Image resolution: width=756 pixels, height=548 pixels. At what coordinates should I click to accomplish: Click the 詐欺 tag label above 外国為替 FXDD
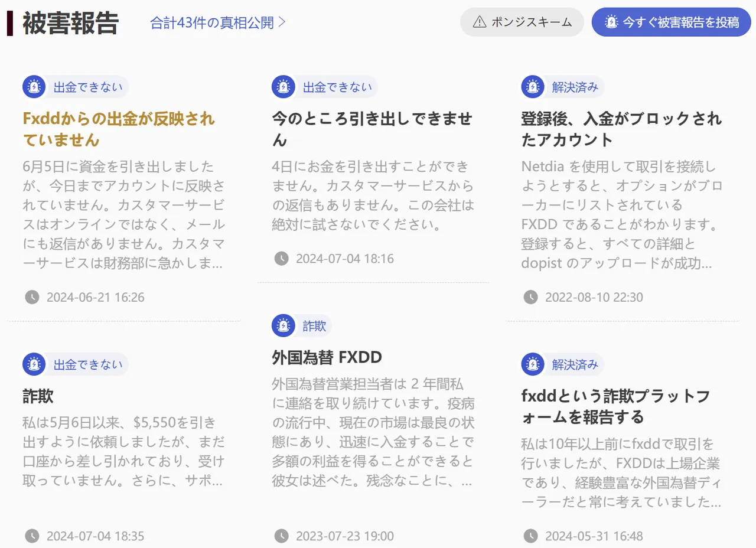coord(314,325)
